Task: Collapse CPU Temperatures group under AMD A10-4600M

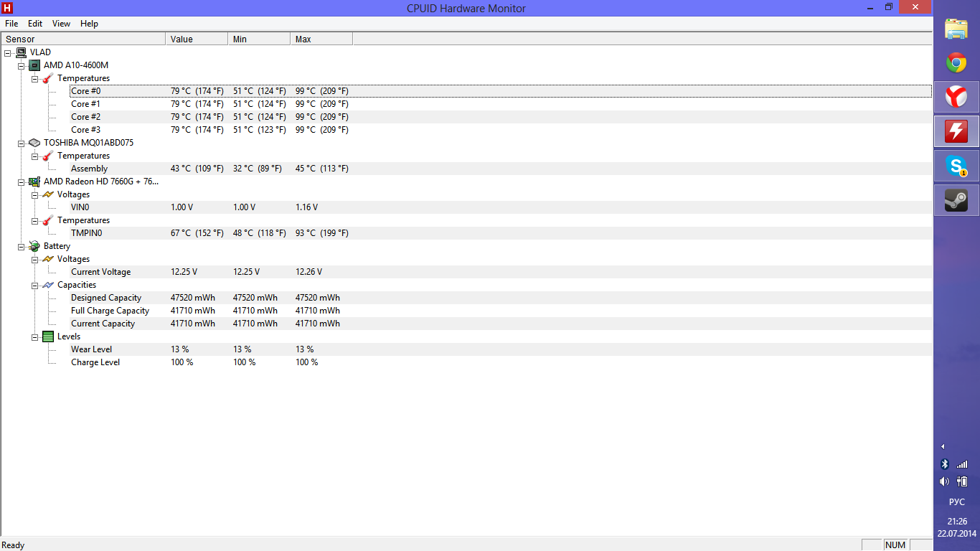Action: (34, 78)
